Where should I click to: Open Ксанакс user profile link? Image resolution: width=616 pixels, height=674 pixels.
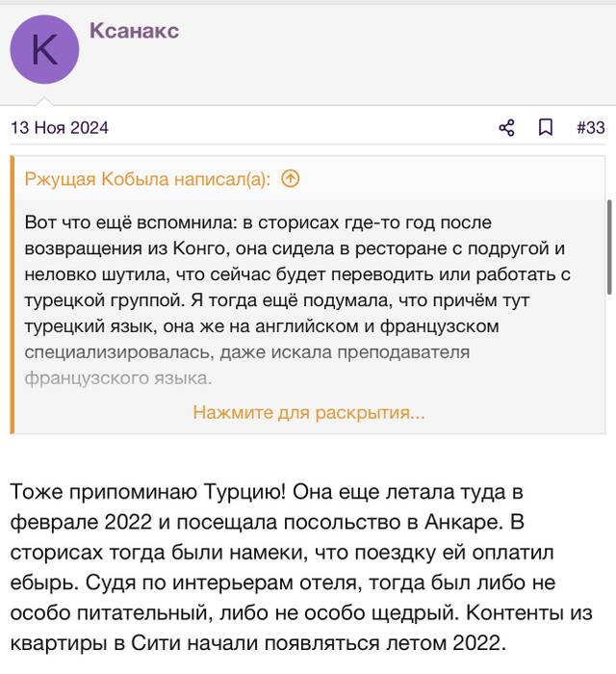[134, 31]
